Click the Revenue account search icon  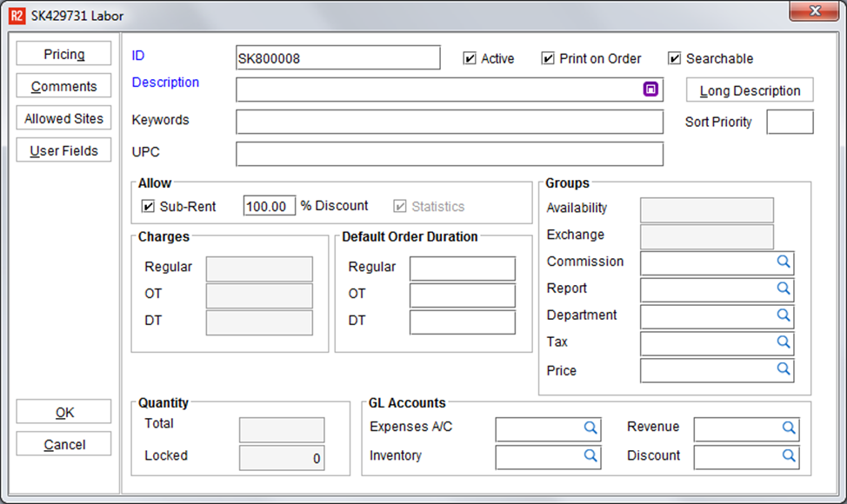(789, 428)
